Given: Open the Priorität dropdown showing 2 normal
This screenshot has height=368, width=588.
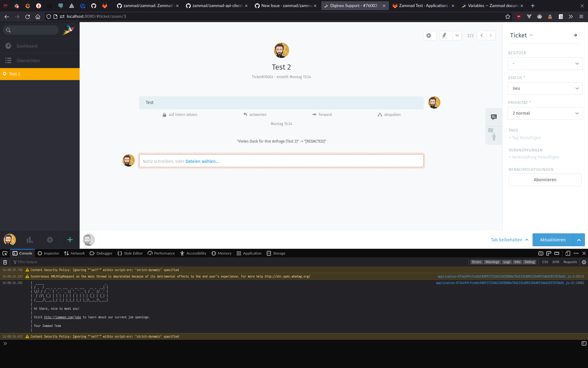Looking at the screenshot, I should pos(545,113).
